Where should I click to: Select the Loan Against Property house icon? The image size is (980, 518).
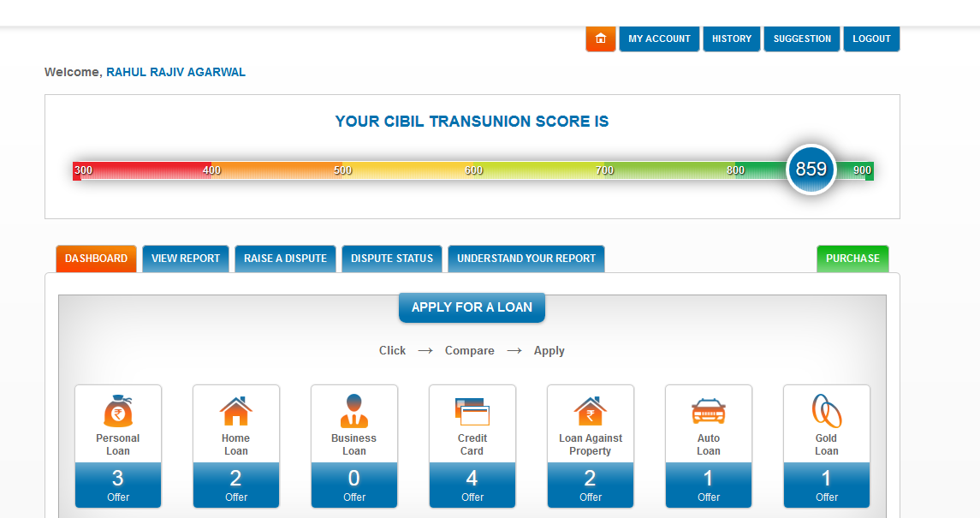click(x=590, y=411)
